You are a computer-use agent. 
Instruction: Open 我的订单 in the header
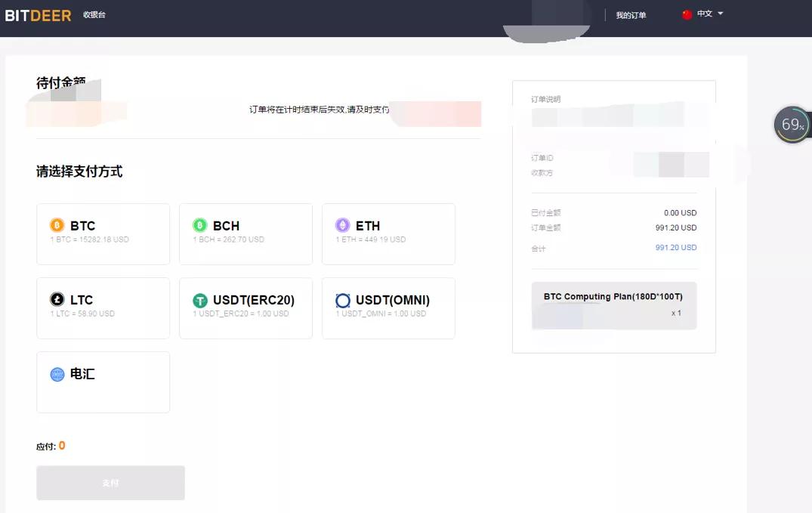pyautogui.click(x=631, y=16)
